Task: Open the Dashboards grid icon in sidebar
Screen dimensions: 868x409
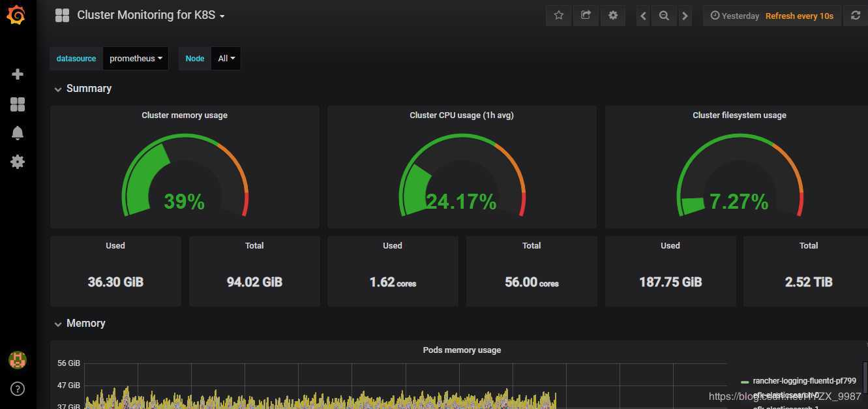Action: tap(18, 104)
